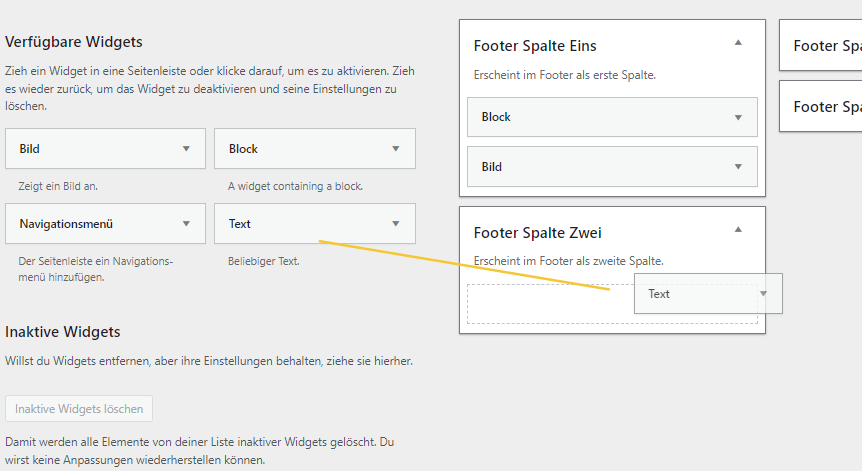Expand Bild widget arrow in Footer Spalte Eins
Screen dimensions: 862x471
pyautogui.click(x=738, y=167)
